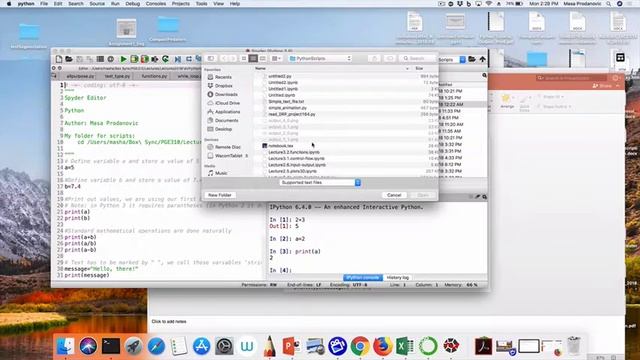The width and height of the screenshot is (640, 360).
Task: Switch to the functions.py editor tab
Action: click(154, 76)
